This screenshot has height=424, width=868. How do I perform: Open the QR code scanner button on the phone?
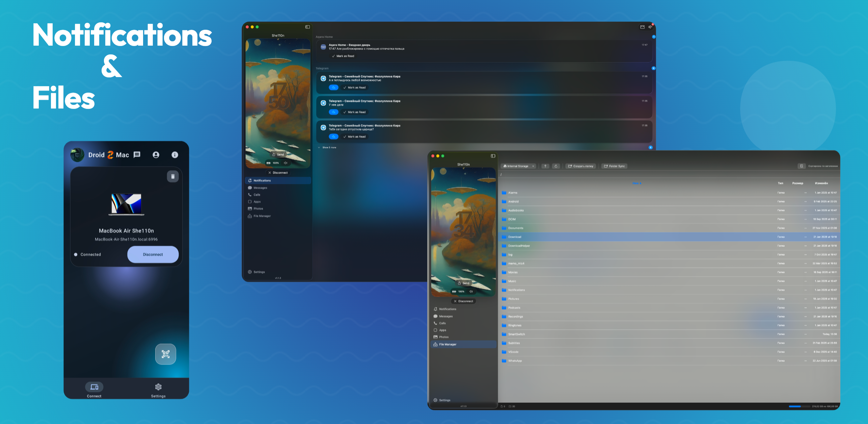[x=165, y=354]
